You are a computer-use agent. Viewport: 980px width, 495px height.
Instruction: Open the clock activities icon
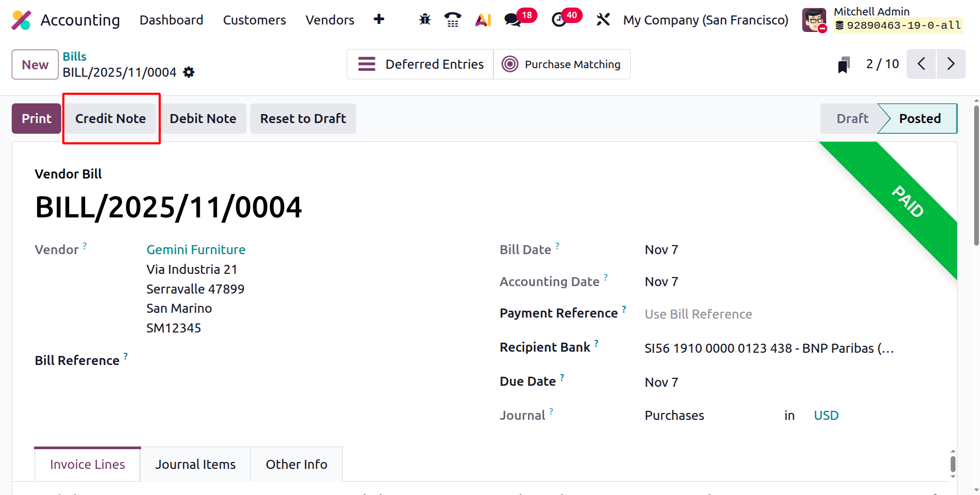[559, 20]
